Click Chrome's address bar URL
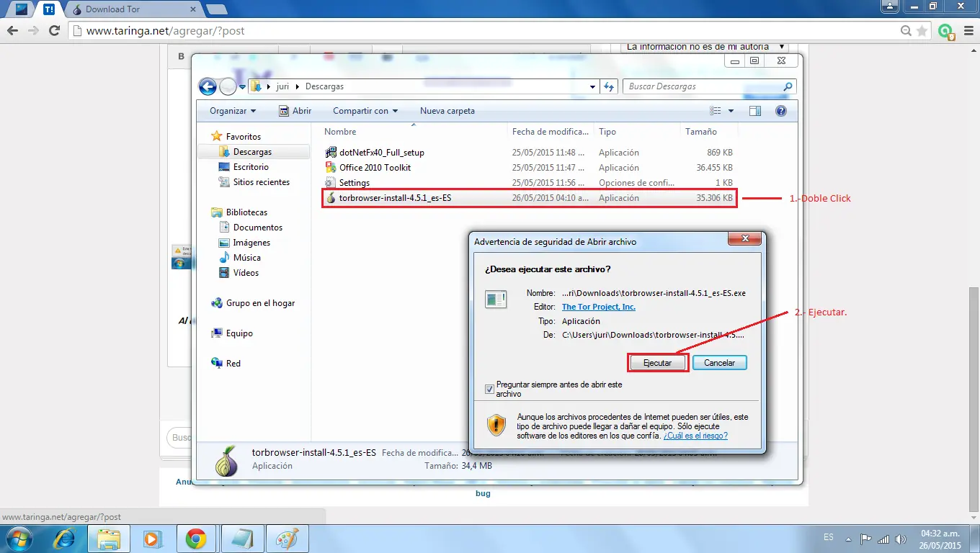The width and height of the screenshot is (980, 553). [x=165, y=31]
